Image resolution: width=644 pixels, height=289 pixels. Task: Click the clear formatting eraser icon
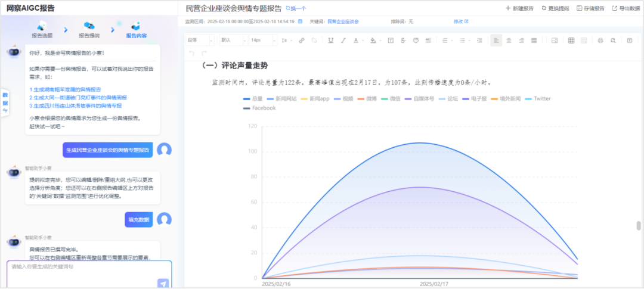416,41
